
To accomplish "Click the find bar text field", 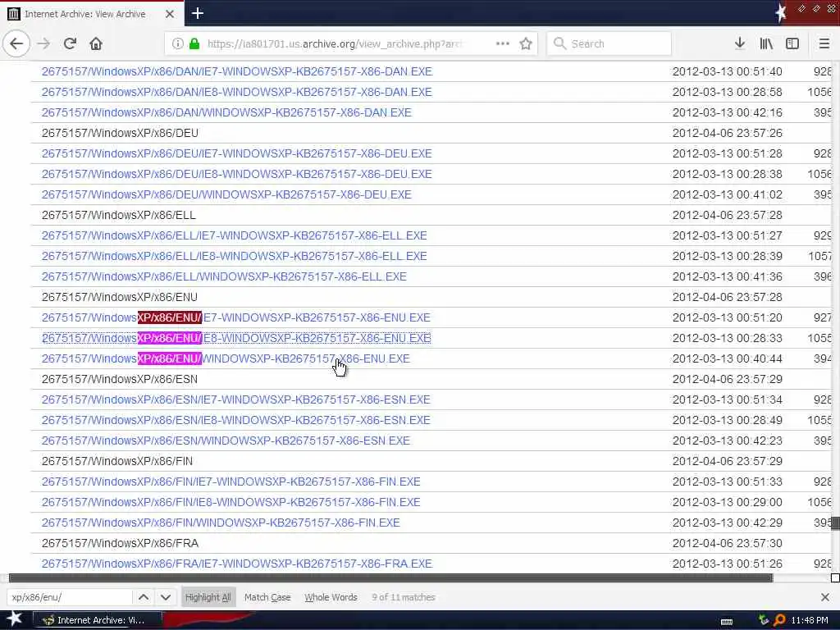I will [69, 597].
